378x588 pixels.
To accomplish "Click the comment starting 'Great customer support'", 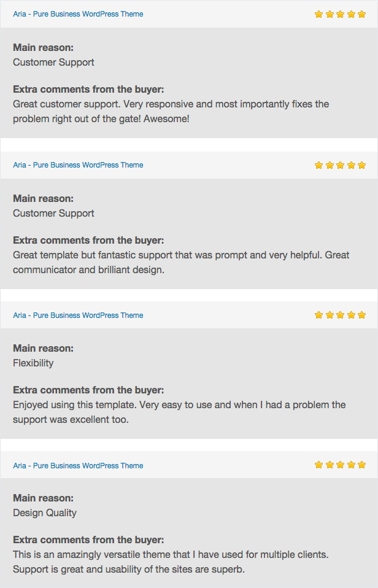I will click(171, 111).
